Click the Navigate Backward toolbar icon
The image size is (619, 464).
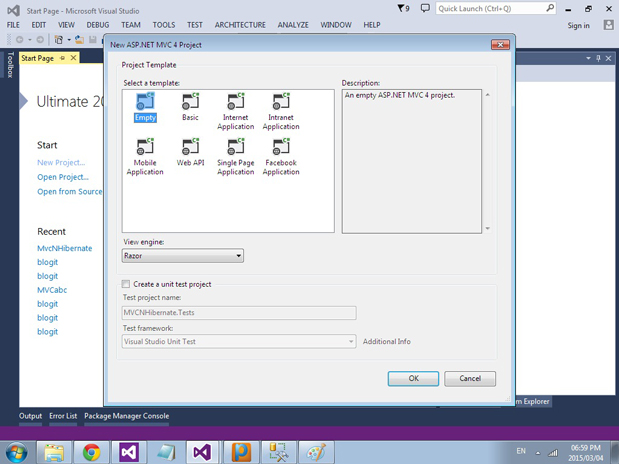19,39
